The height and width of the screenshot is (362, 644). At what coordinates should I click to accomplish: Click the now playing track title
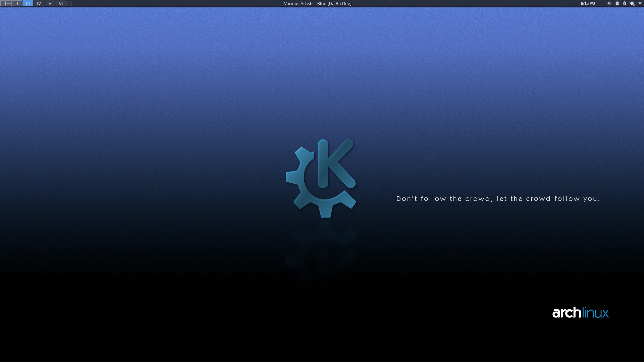coord(318,3)
